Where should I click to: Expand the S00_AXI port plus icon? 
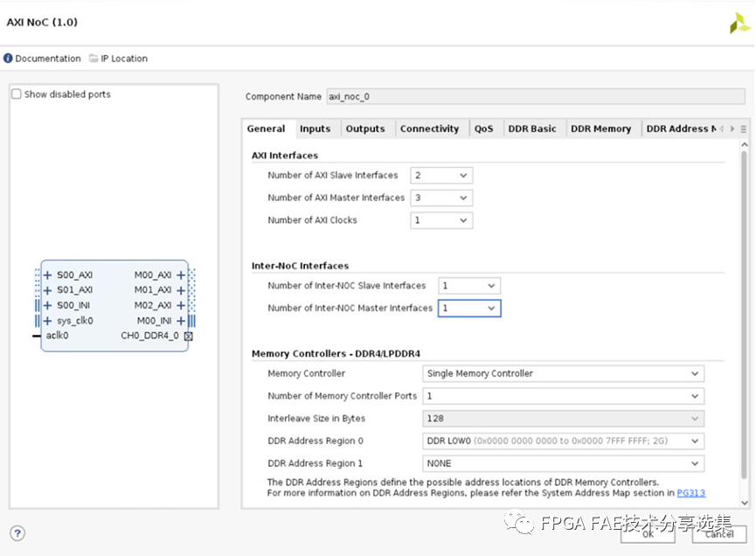48,275
